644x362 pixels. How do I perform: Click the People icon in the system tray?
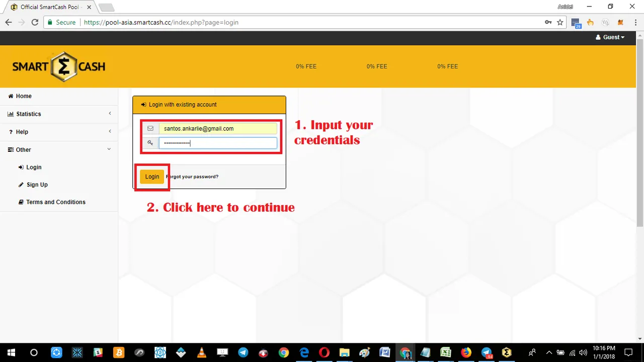pyautogui.click(x=532, y=352)
